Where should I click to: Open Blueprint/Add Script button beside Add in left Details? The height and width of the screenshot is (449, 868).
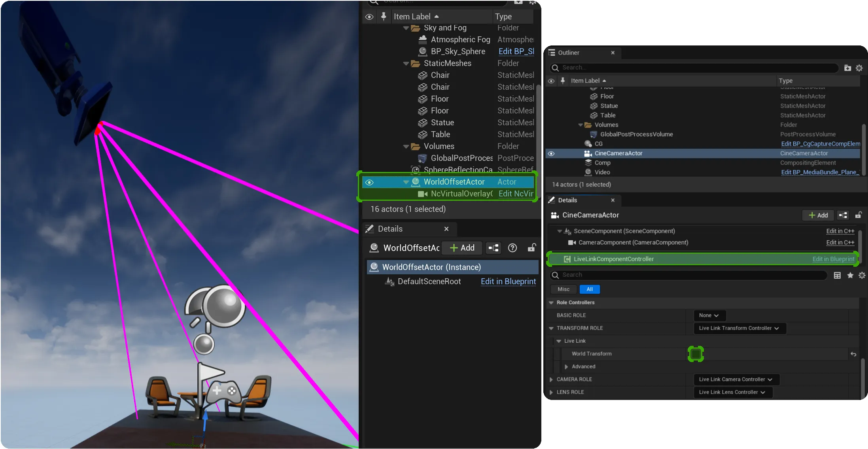point(494,248)
